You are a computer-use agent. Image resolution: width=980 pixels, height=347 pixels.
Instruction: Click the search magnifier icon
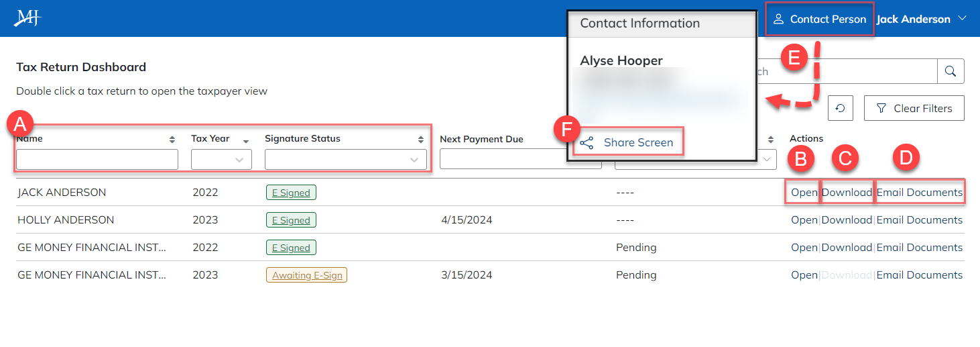[950, 71]
